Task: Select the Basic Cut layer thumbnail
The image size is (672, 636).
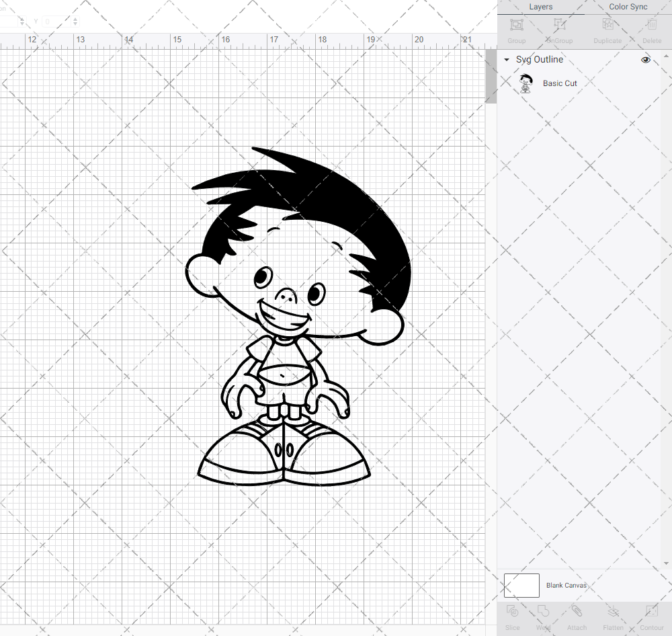Action: coord(526,83)
